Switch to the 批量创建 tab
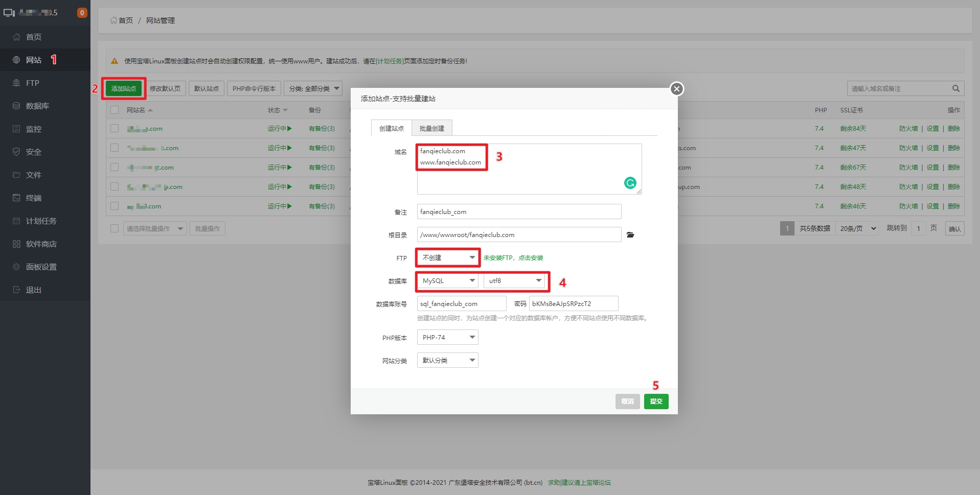 coord(431,128)
